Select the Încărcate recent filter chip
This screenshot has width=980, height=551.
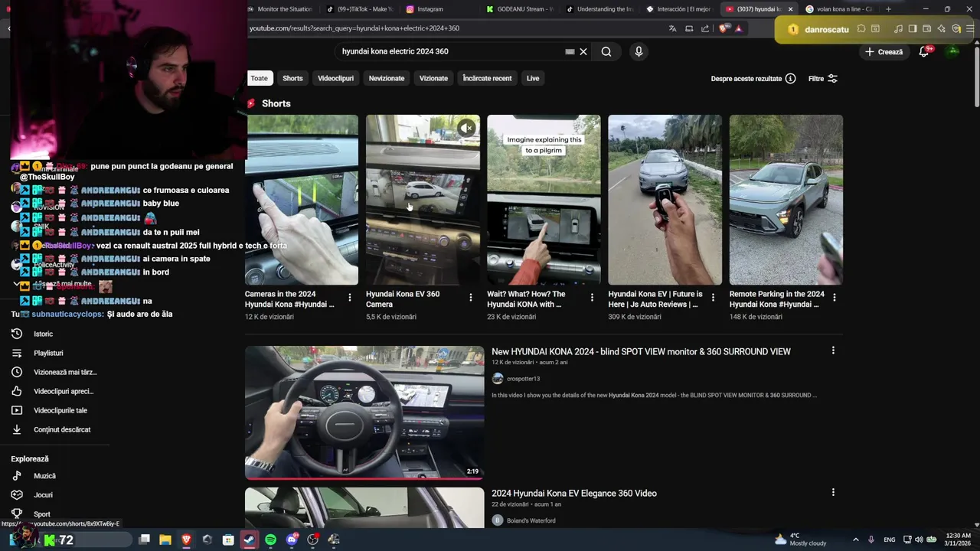coord(487,78)
